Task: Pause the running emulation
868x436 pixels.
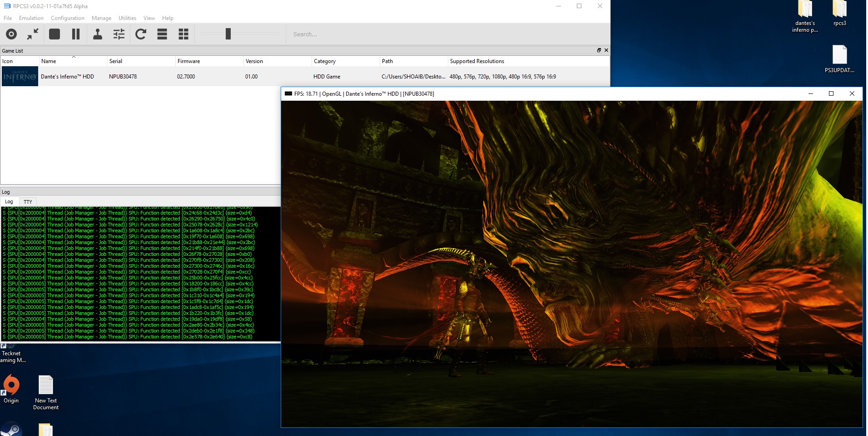Action: click(76, 34)
